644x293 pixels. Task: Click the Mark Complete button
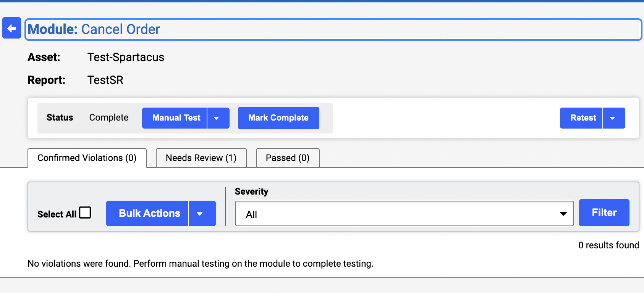[x=278, y=118]
